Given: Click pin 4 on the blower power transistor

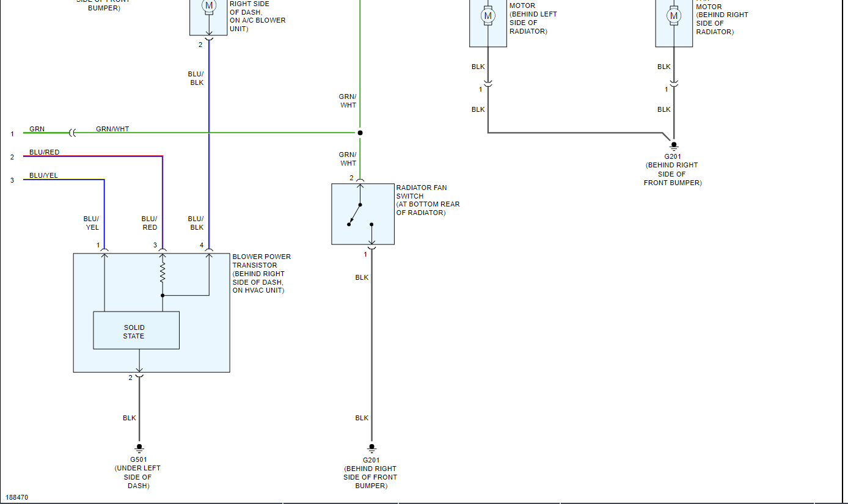Looking at the screenshot, I should tap(201, 246).
